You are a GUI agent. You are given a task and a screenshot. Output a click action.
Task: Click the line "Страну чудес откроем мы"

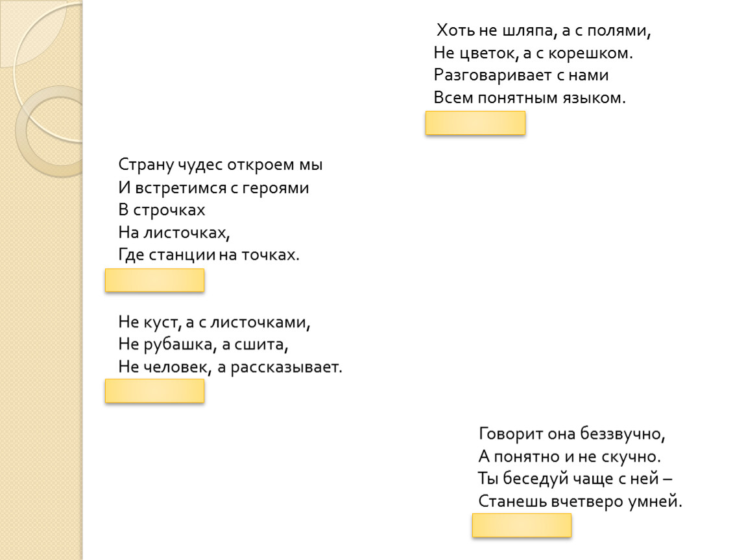221,165
